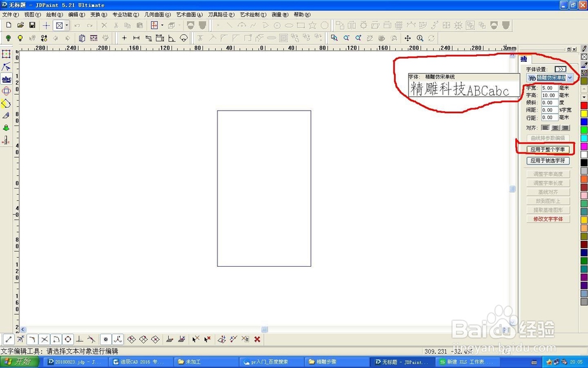
Task: Click the red X icon in bottom toolbar
Action: [258, 340]
